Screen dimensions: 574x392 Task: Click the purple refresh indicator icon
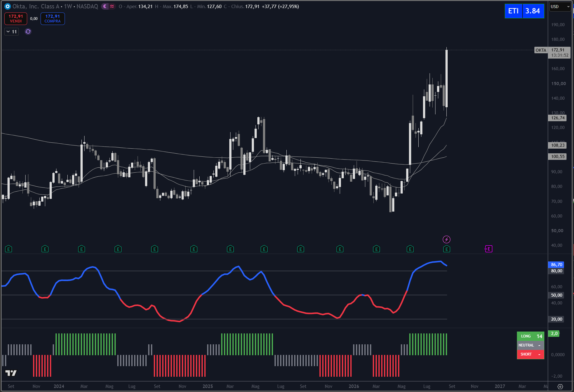28,31
